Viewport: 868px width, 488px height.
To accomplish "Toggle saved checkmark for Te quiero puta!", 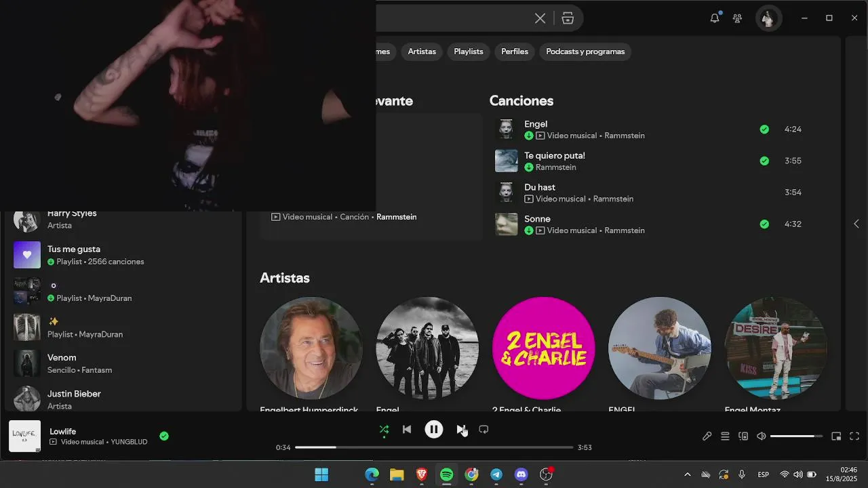I will click(x=764, y=161).
